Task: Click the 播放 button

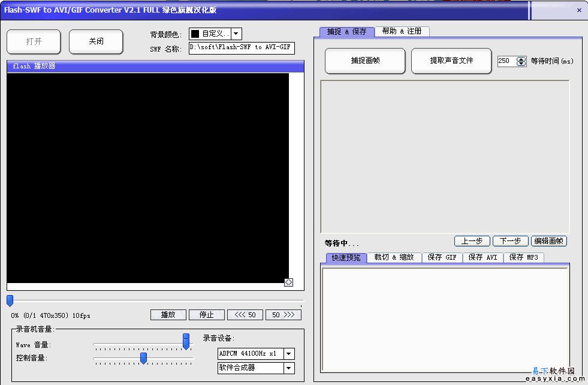Action: pos(168,315)
